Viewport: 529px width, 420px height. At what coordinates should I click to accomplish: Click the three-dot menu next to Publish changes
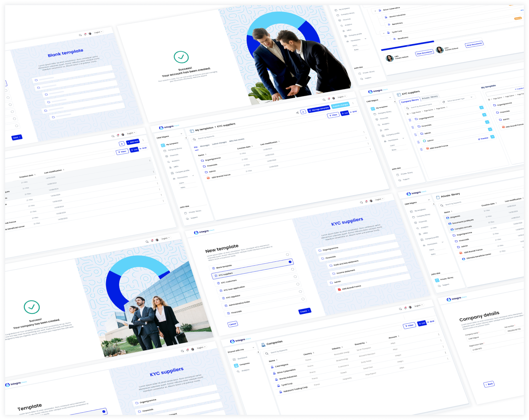353,103
